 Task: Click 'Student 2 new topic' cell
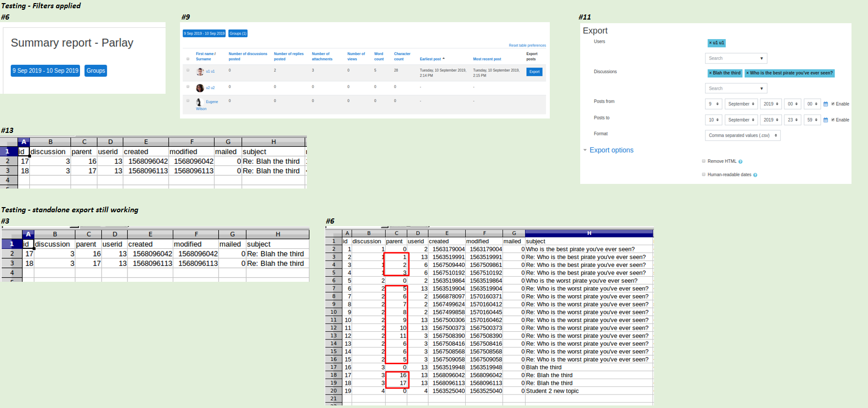coord(589,391)
